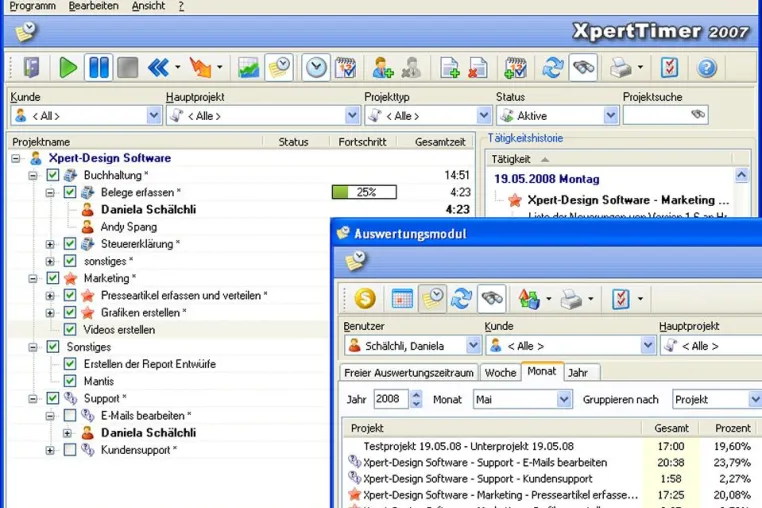This screenshot has height=508, width=762.
Task: Check the E-Mails bearbeiten checkbox
Action: tap(70, 415)
